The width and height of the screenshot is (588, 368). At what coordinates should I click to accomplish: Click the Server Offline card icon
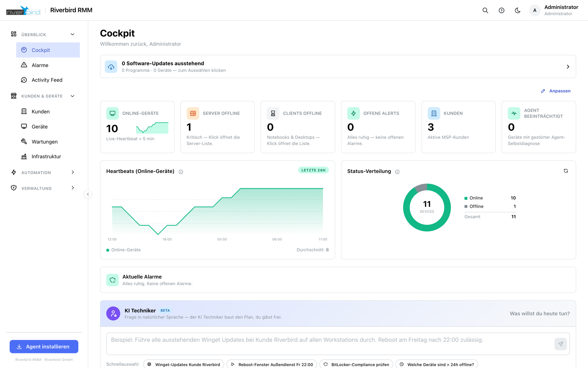[193, 113]
